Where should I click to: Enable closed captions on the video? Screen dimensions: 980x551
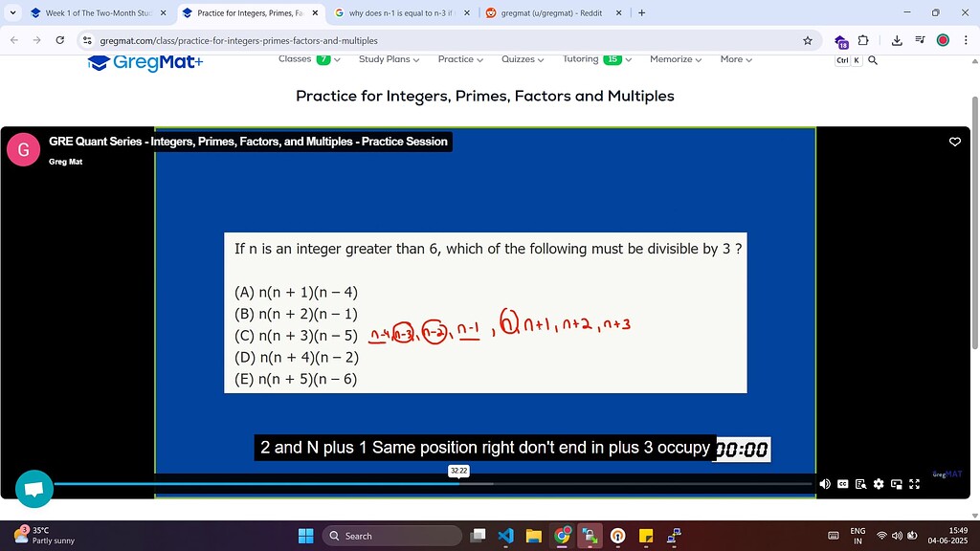(x=843, y=484)
